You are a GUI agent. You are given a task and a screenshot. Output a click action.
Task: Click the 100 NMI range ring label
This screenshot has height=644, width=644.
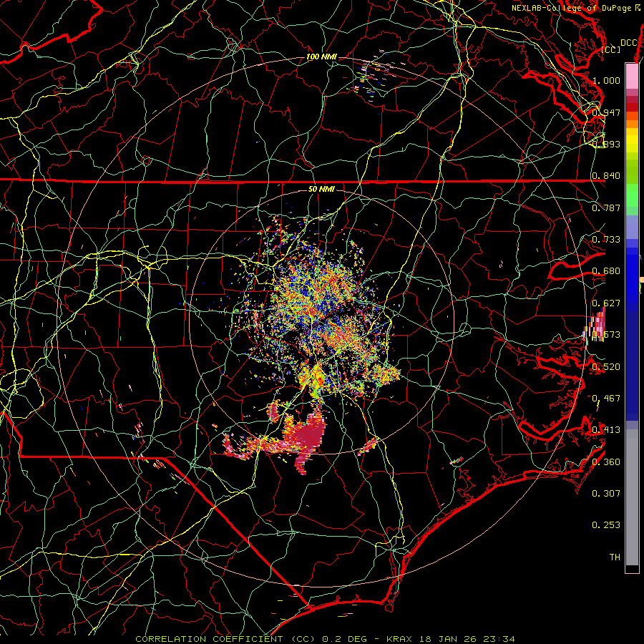[321, 57]
